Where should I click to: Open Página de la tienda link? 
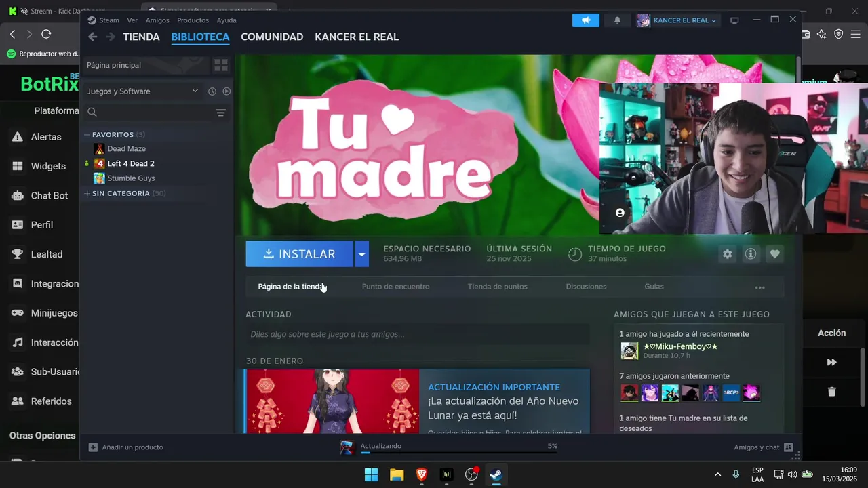291,287
